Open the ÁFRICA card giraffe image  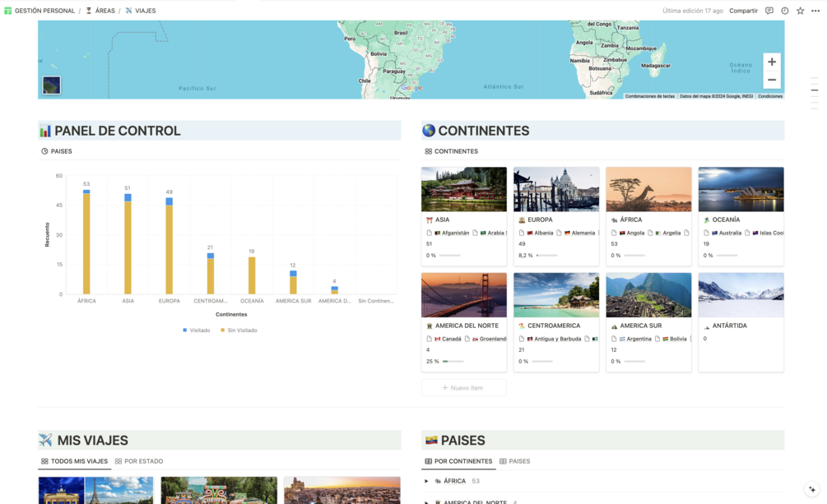pos(648,189)
